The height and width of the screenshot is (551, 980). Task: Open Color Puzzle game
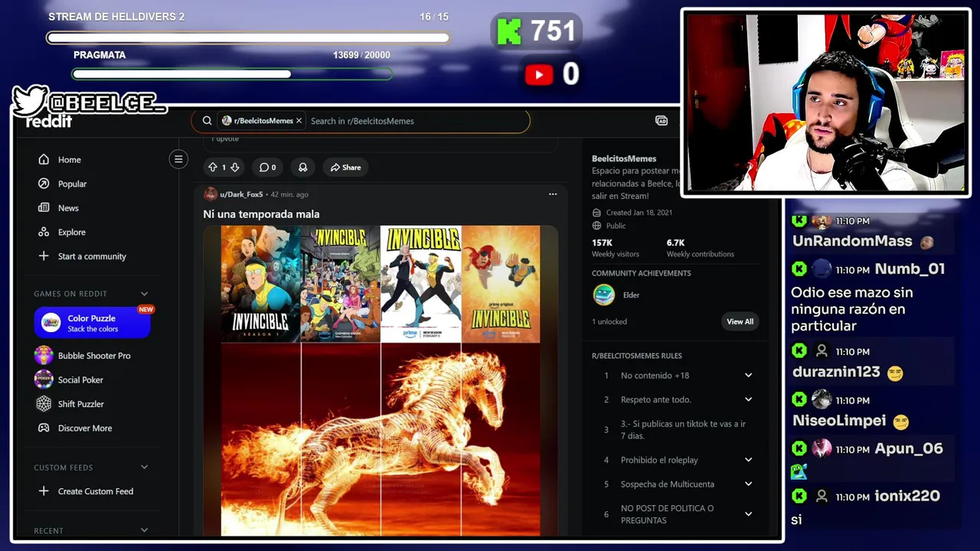coord(93,323)
